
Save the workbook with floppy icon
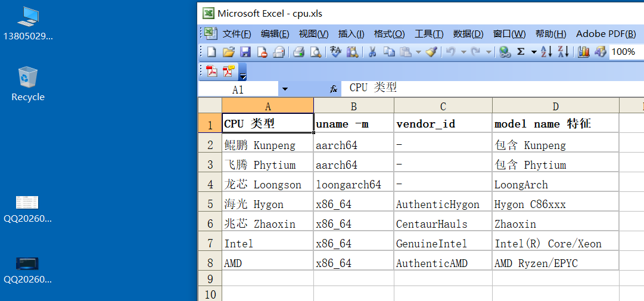click(x=245, y=52)
